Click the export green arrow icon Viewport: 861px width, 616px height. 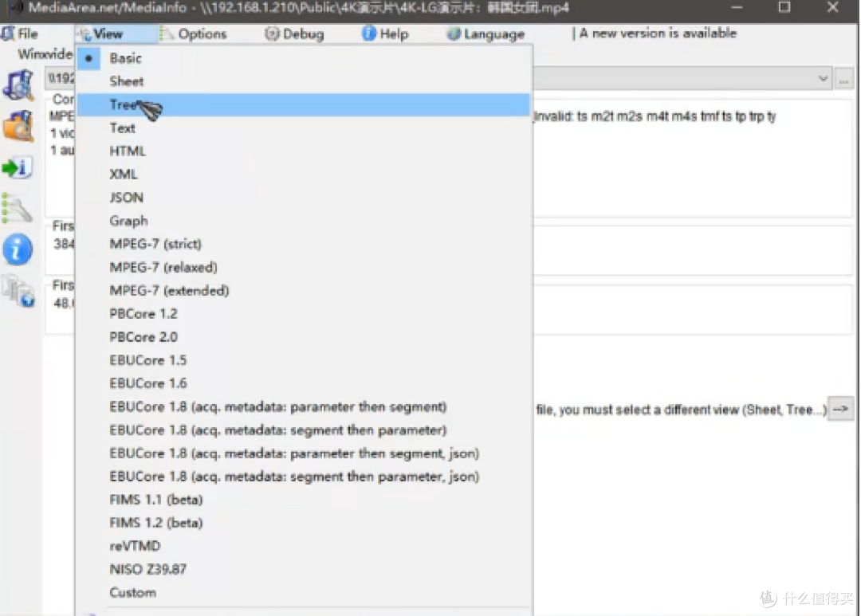click(x=16, y=167)
